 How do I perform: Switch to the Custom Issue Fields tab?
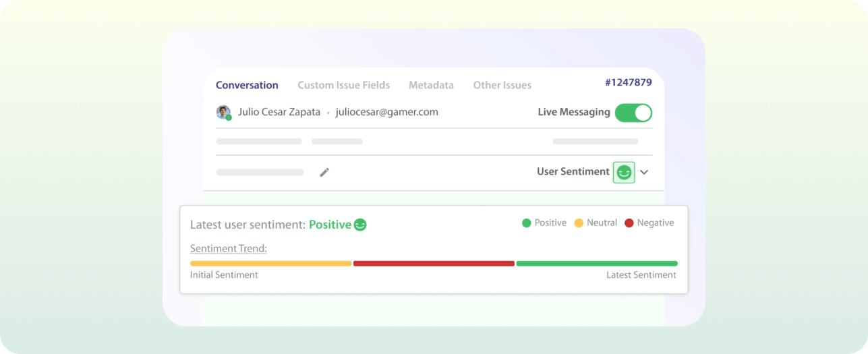coord(343,85)
